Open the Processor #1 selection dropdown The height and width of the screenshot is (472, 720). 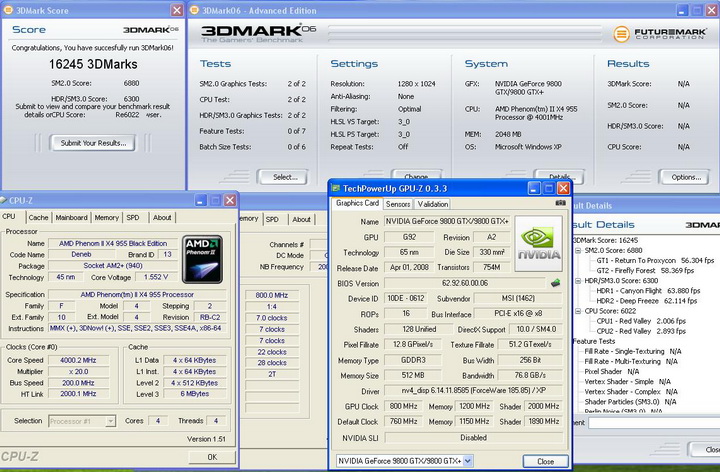click(x=110, y=421)
